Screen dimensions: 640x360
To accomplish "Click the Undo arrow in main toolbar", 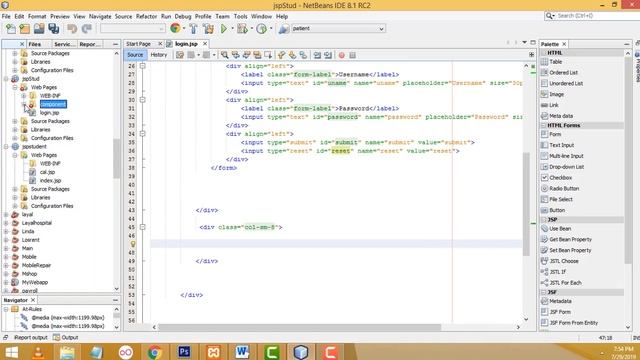I will coord(72,29).
